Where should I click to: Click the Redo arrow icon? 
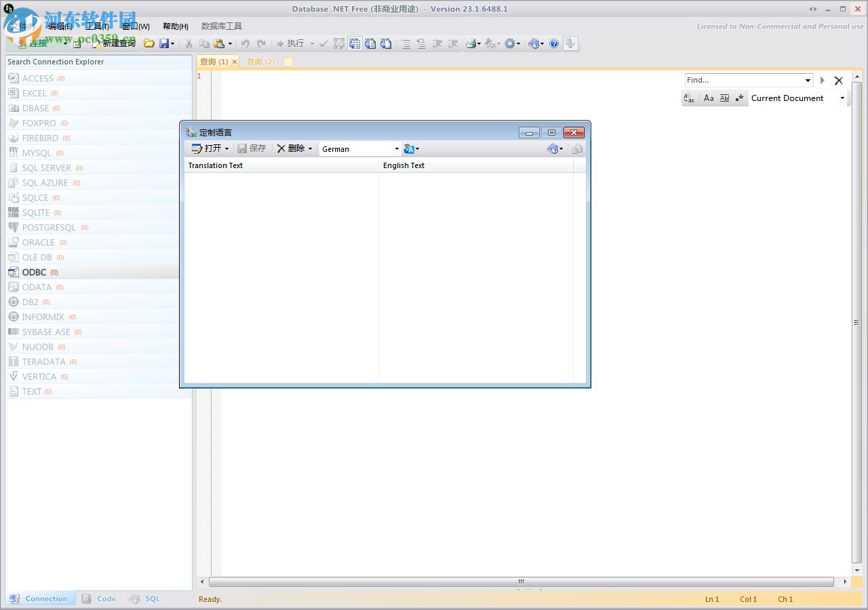[x=261, y=43]
